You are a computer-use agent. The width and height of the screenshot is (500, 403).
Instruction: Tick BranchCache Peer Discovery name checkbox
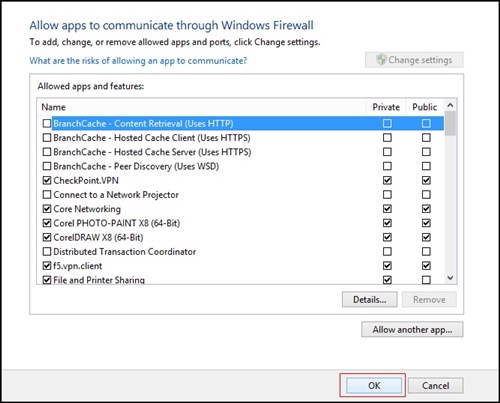(47, 166)
